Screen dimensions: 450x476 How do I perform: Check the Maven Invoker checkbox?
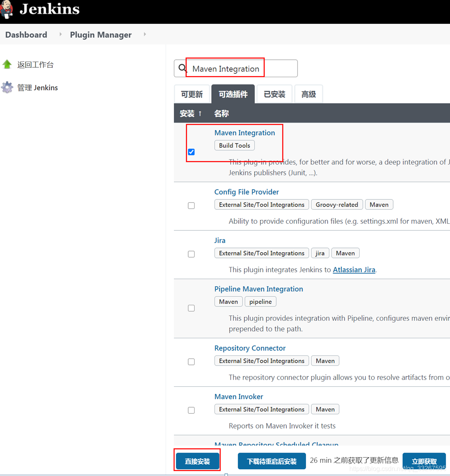click(x=191, y=410)
